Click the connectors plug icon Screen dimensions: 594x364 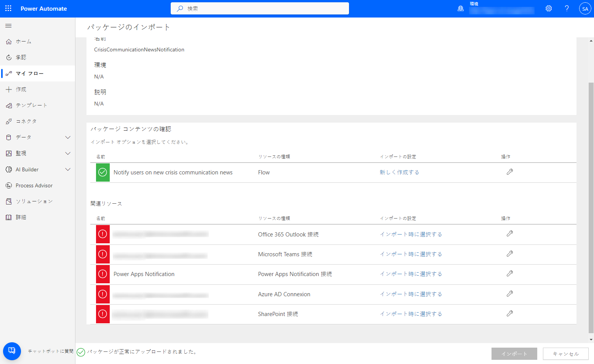9,121
